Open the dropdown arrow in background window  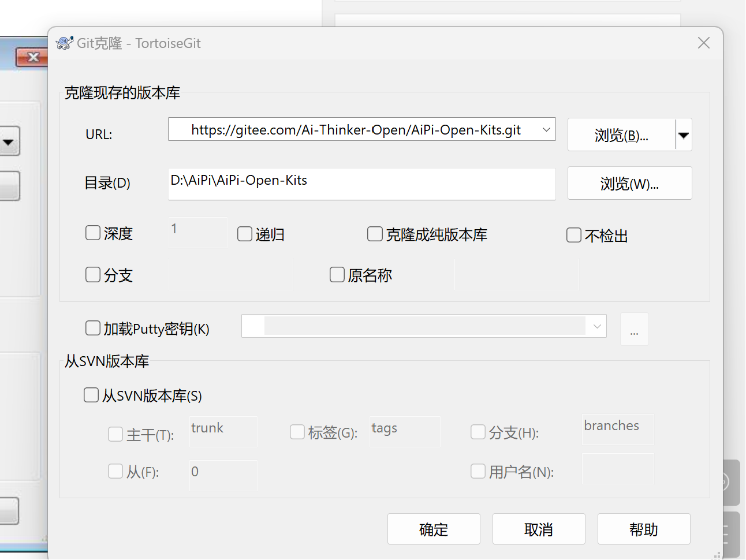pos(9,141)
